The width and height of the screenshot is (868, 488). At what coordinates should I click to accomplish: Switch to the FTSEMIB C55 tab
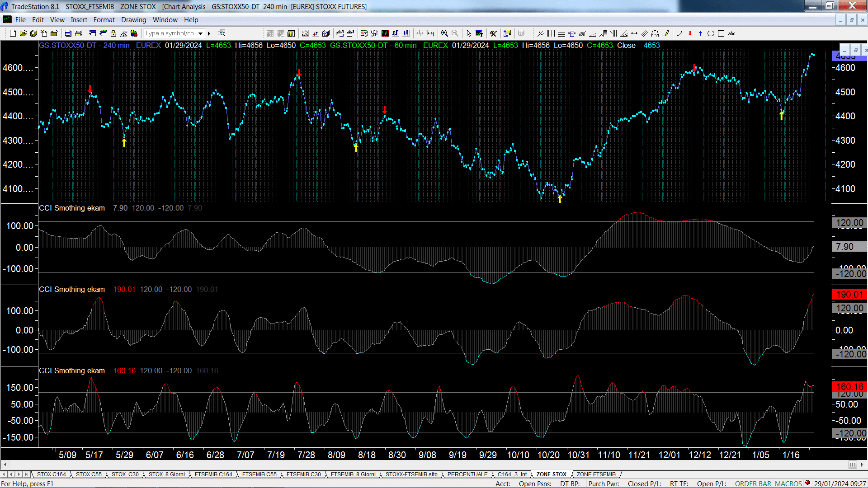click(259, 474)
